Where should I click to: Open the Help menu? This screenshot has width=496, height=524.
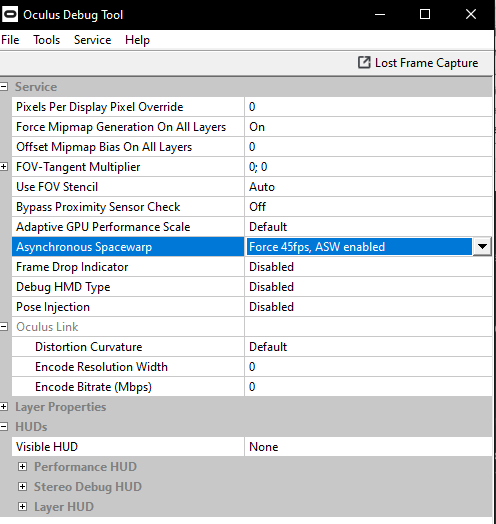pyautogui.click(x=137, y=40)
